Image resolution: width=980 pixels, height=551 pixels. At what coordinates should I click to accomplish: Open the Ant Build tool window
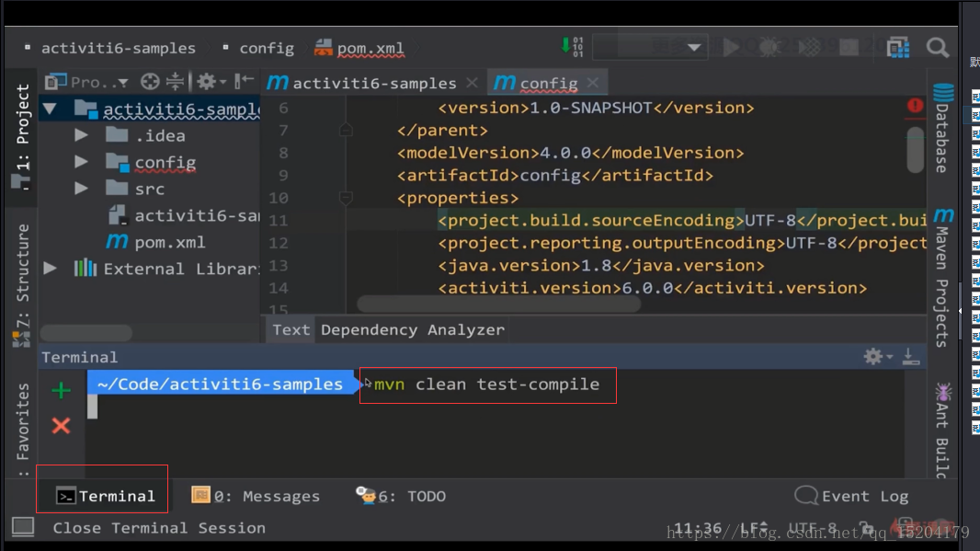[x=943, y=430]
